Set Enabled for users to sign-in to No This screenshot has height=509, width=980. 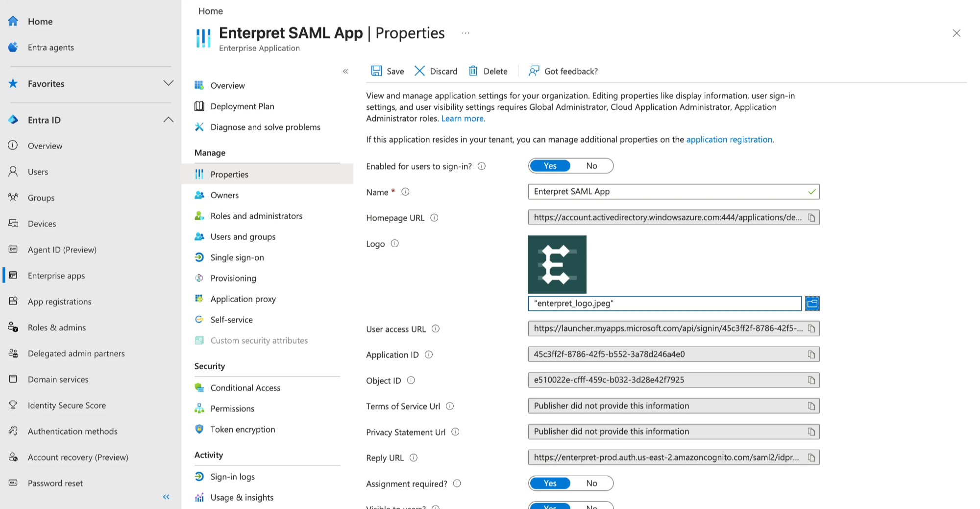point(591,166)
